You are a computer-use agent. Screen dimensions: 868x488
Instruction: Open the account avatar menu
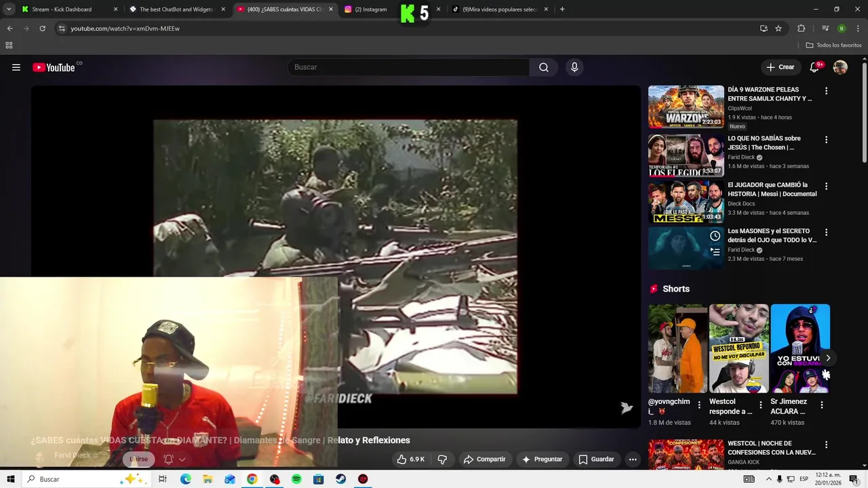[840, 67]
